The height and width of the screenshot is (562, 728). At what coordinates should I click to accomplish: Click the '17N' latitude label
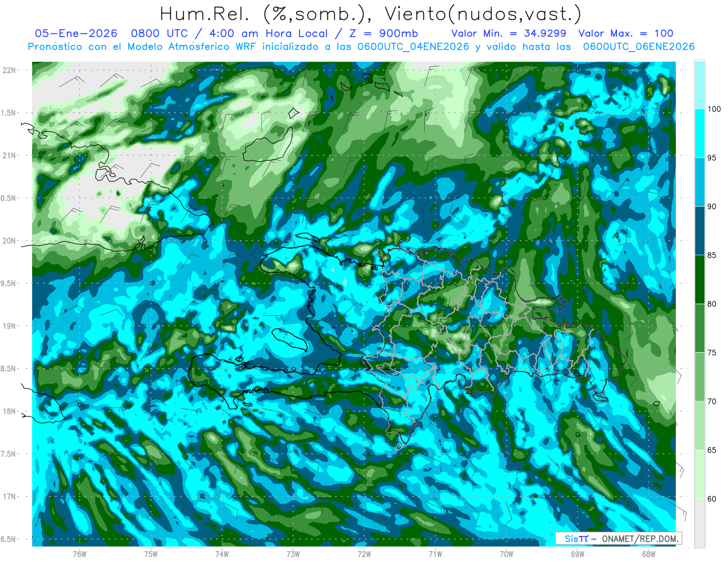click(9, 497)
